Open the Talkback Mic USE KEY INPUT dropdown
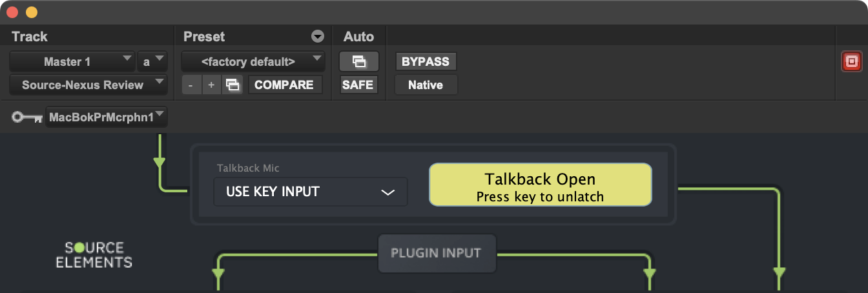 click(311, 192)
